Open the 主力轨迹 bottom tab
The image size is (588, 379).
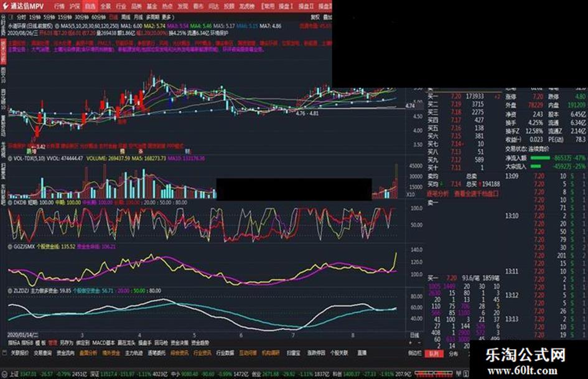(x=134, y=353)
